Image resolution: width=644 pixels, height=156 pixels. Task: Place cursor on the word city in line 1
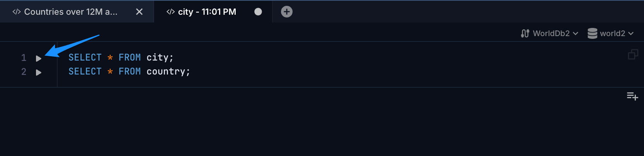tap(157, 57)
